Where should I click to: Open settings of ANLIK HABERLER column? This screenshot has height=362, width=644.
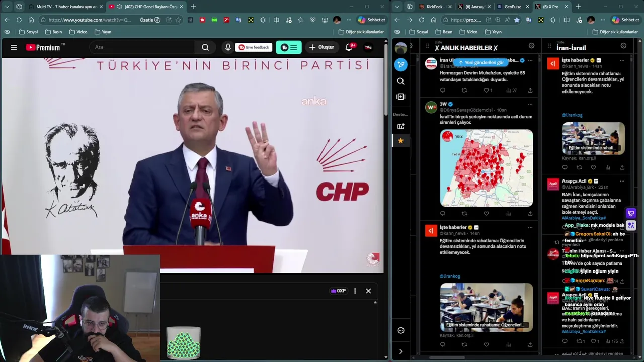pos(531,46)
